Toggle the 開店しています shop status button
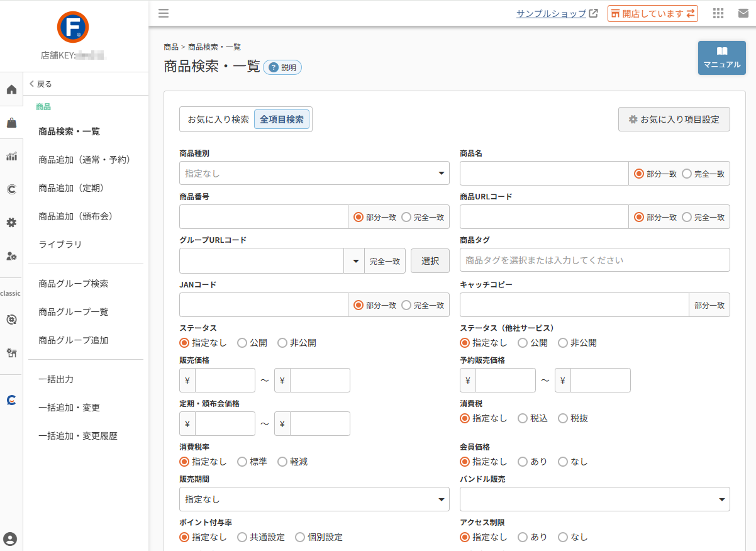This screenshot has height=551, width=756. point(653,13)
